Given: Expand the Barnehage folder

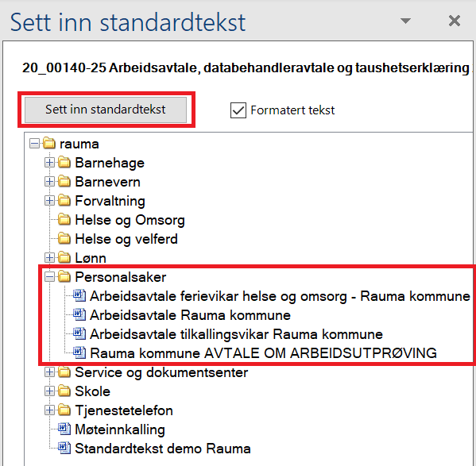Looking at the screenshot, I should click(49, 163).
